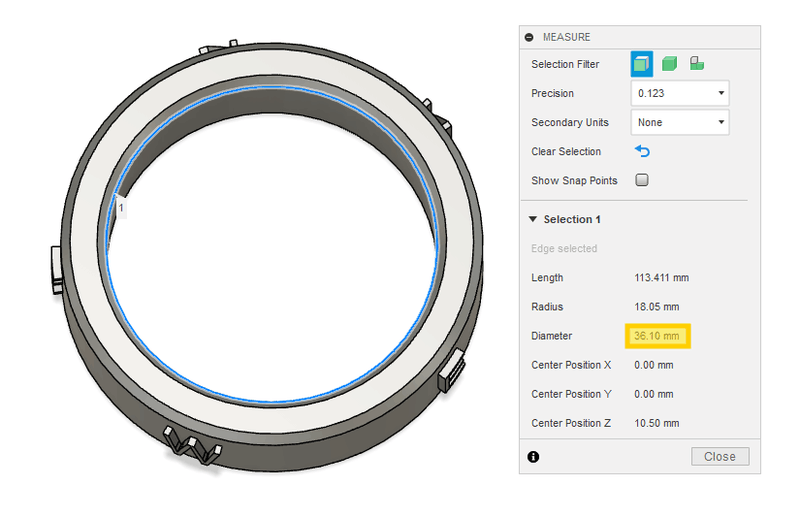Collapse the Selection 1 section
Image resolution: width=800 pixels, height=517 pixels.
(x=533, y=219)
